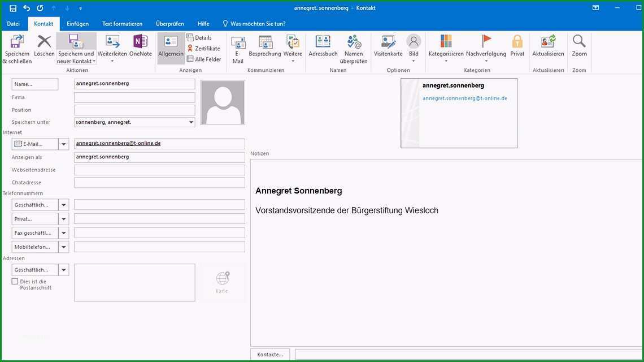This screenshot has width=644, height=362.
Task: Compose E-Mail to contact
Action: pyautogui.click(x=238, y=49)
